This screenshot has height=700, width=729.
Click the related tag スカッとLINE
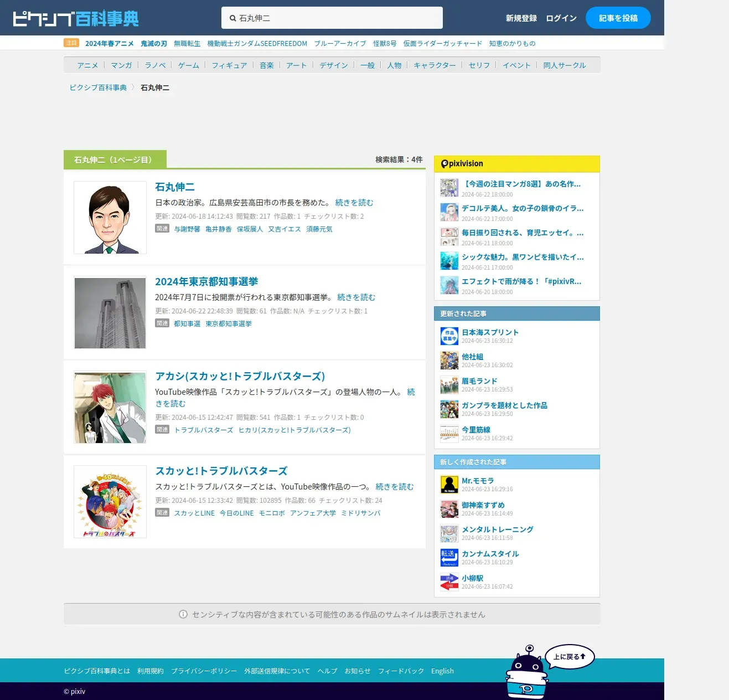[194, 513]
